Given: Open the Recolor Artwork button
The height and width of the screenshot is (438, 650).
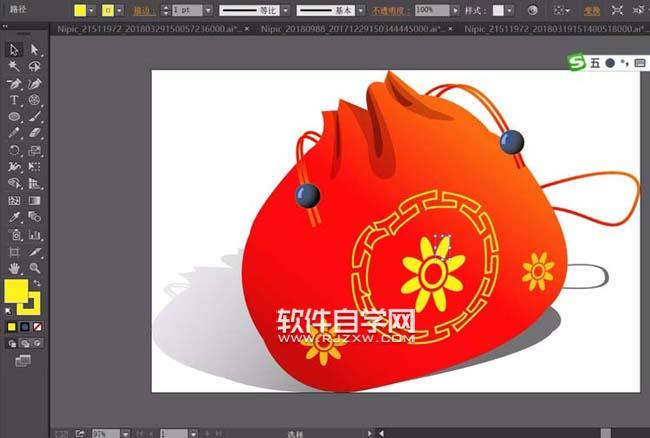Looking at the screenshot, I should [x=533, y=10].
